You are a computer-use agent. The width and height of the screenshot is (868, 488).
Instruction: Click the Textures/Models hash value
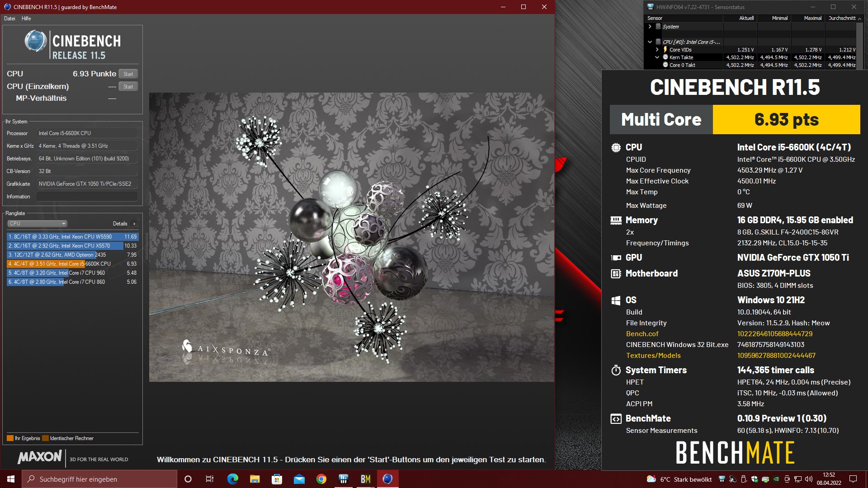(776, 356)
